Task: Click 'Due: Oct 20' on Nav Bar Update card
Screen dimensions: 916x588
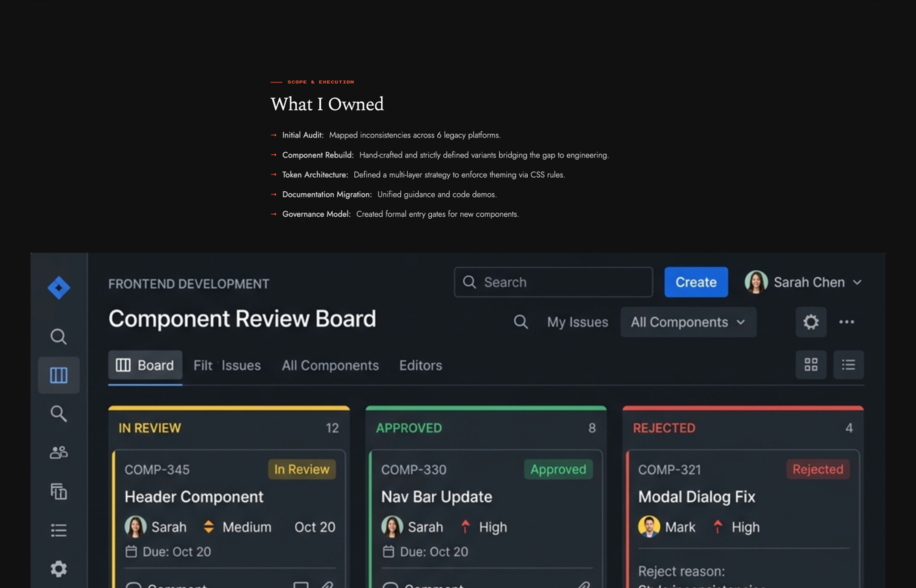Action: (434, 552)
